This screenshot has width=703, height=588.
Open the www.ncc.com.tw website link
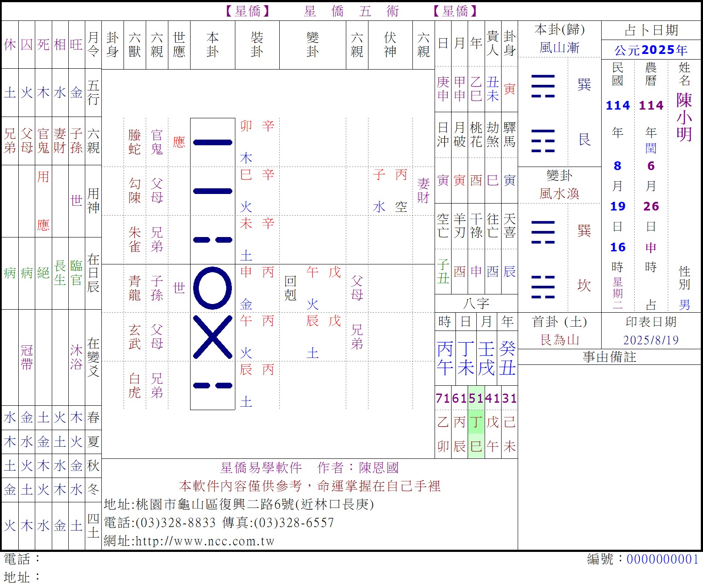click(205, 541)
